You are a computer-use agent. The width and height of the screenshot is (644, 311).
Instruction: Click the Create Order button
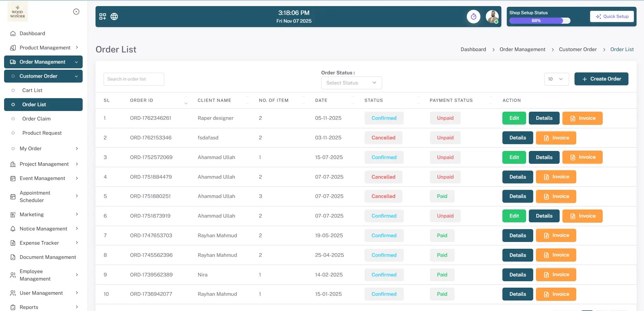[x=601, y=79]
